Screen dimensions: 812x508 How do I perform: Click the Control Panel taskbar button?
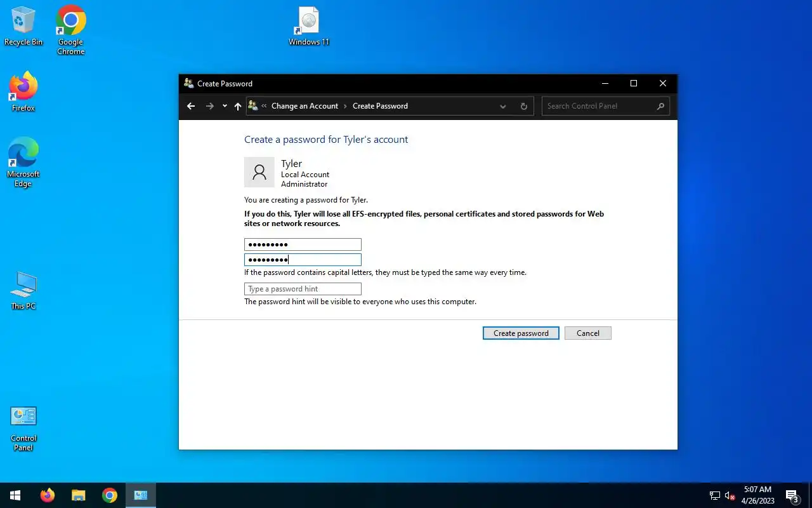tap(141, 495)
